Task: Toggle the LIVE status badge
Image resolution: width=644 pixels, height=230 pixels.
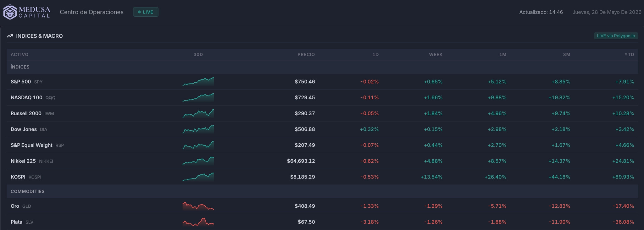Action: 146,12
